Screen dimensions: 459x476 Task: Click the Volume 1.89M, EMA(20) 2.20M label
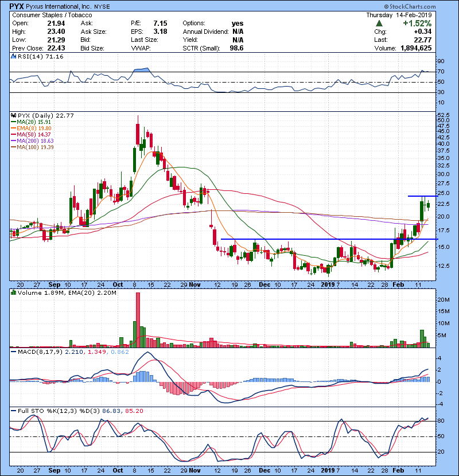[x=67, y=293]
